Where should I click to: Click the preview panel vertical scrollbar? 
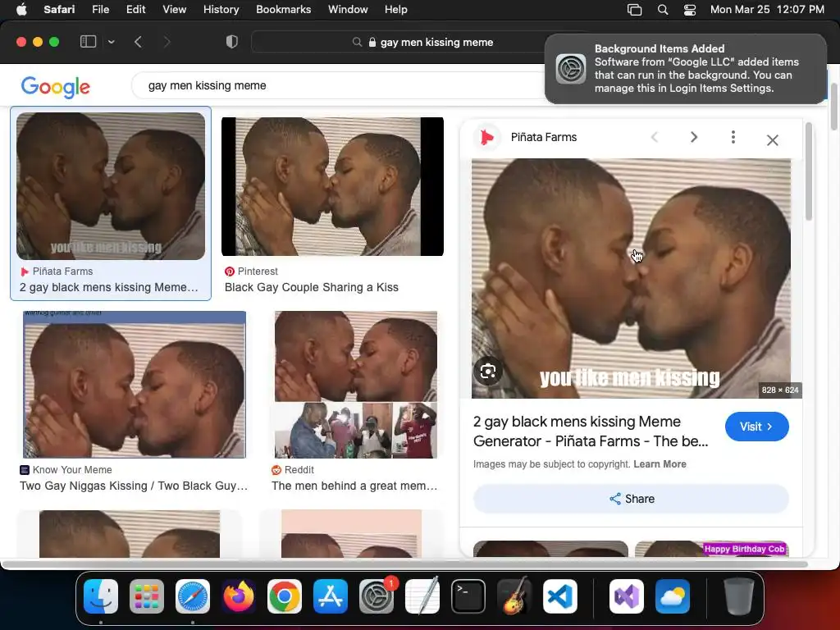(808, 171)
